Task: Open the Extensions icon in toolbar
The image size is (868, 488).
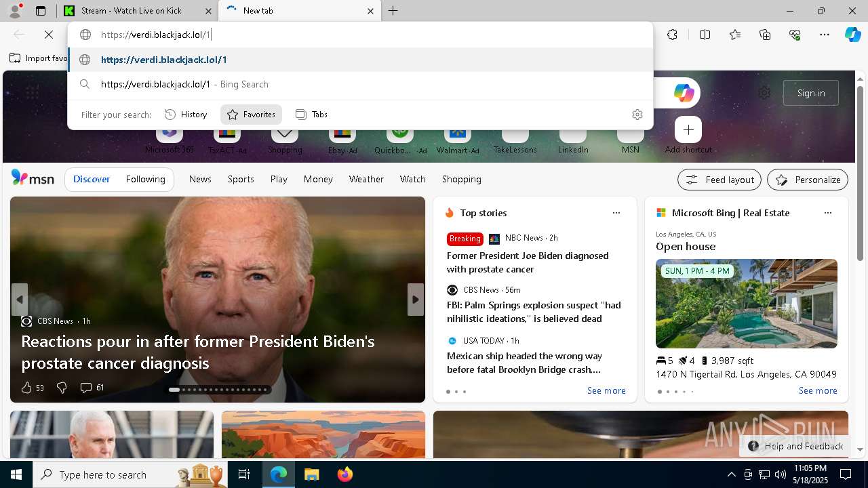Action: [x=672, y=35]
